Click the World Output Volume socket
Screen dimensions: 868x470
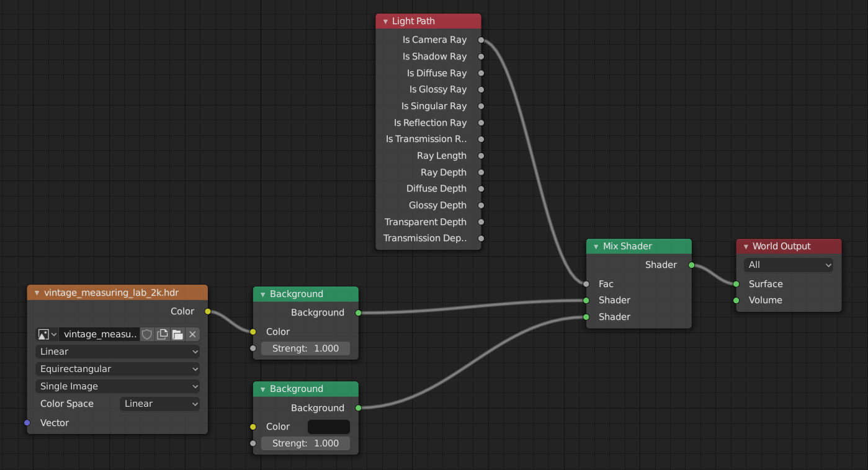[736, 300]
